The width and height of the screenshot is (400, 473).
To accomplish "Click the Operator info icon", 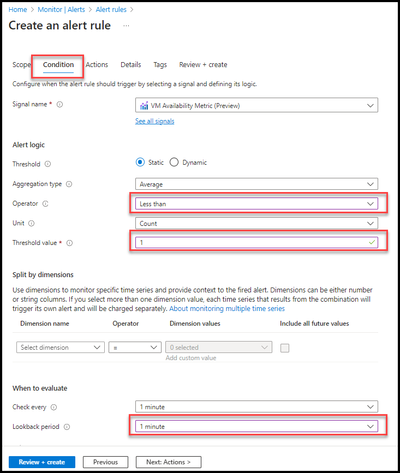I will [x=45, y=204].
